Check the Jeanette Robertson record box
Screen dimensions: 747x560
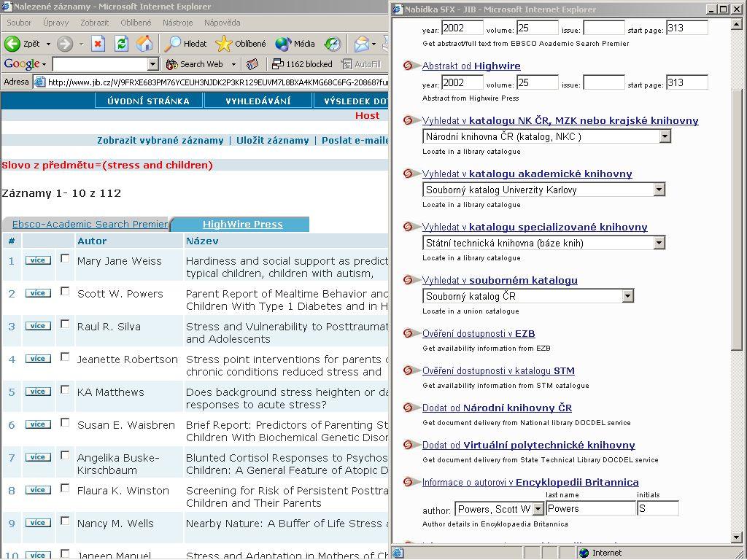point(65,357)
